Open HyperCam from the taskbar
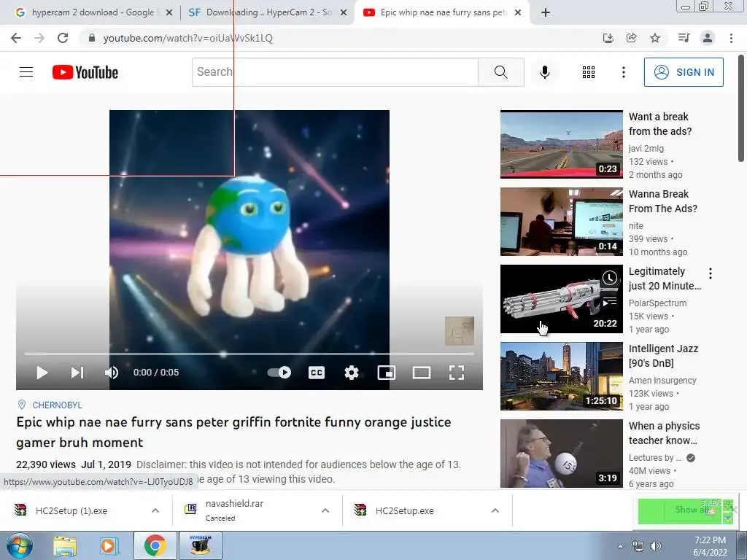Viewport: 747px width, 560px height. tap(200, 545)
